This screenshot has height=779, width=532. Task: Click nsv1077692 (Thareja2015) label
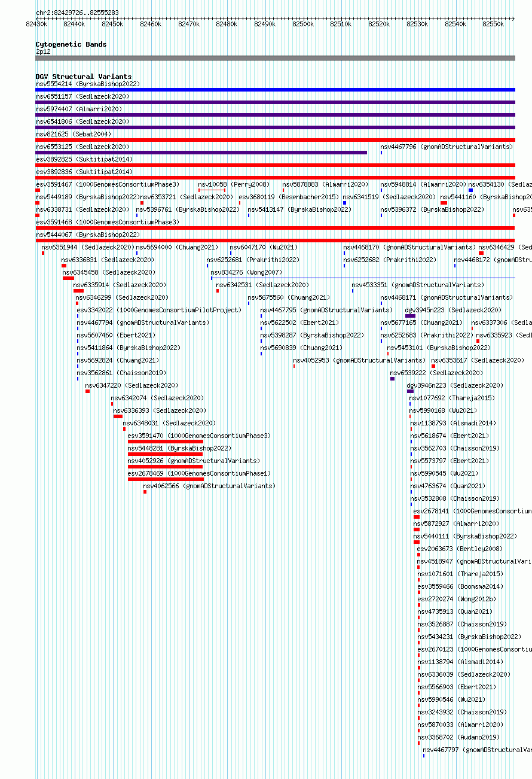pos(452,398)
